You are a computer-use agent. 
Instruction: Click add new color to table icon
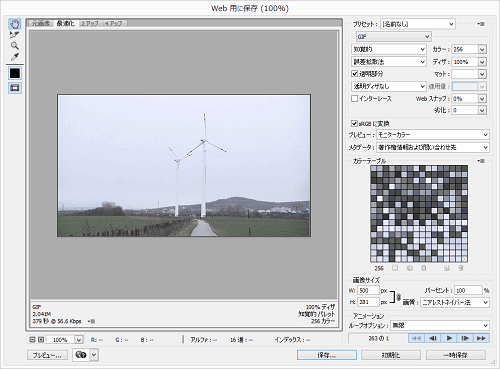[447, 268]
